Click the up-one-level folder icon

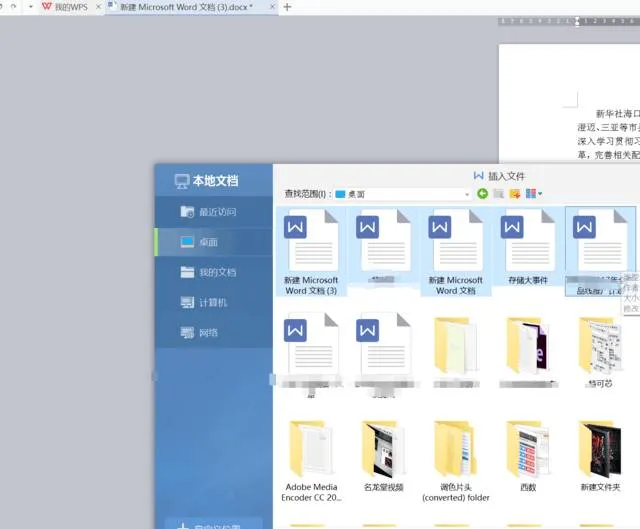coord(498,193)
